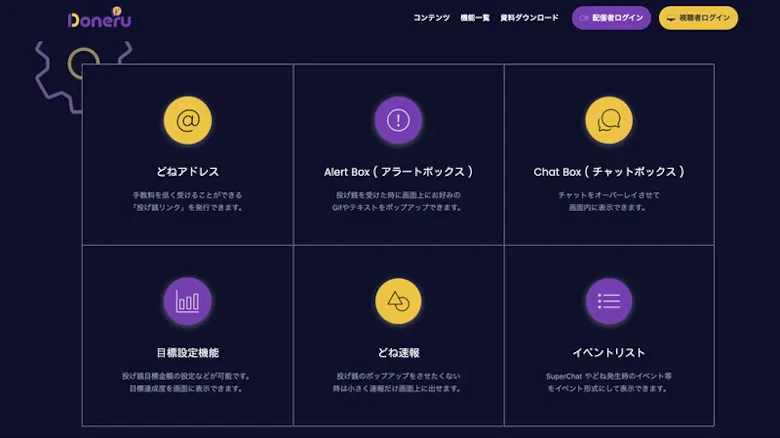Open the コンテンツ menu item
The image size is (780, 438).
pos(432,18)
